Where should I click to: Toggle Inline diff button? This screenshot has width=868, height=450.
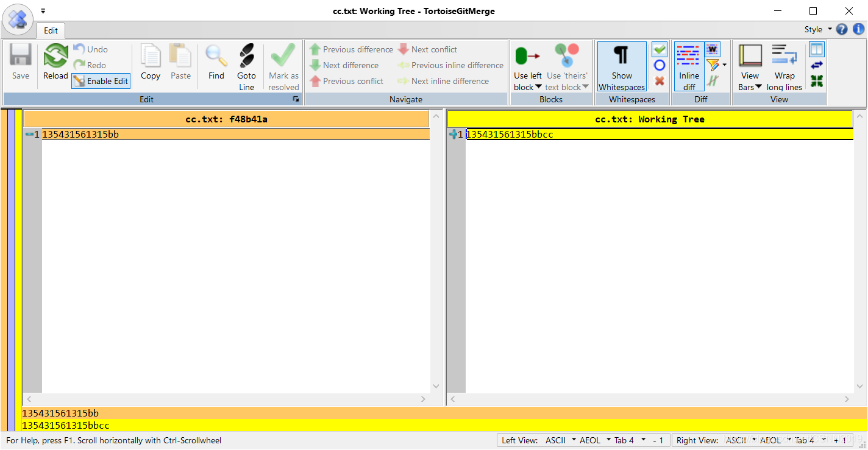point(689,66)
